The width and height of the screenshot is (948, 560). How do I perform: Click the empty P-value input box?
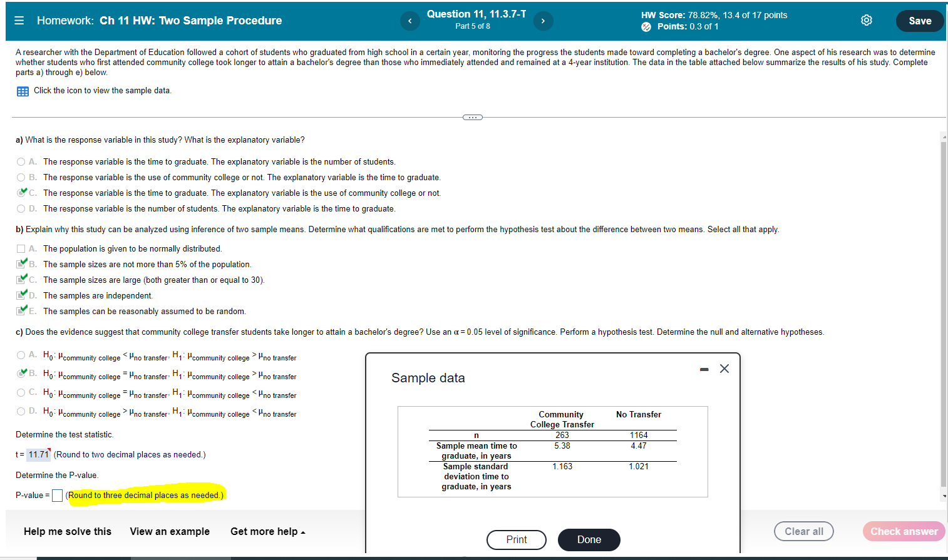(x=57, y=495)
